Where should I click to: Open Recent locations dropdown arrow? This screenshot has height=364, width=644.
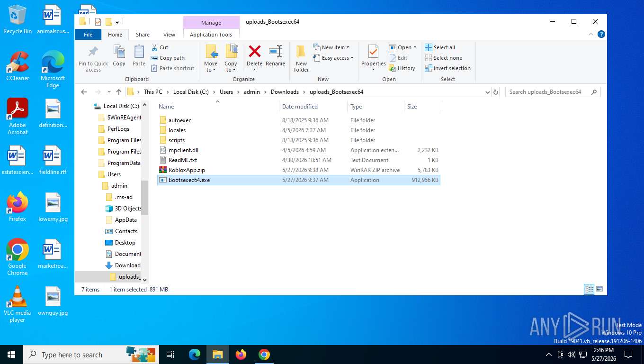[x=108, y=92]
